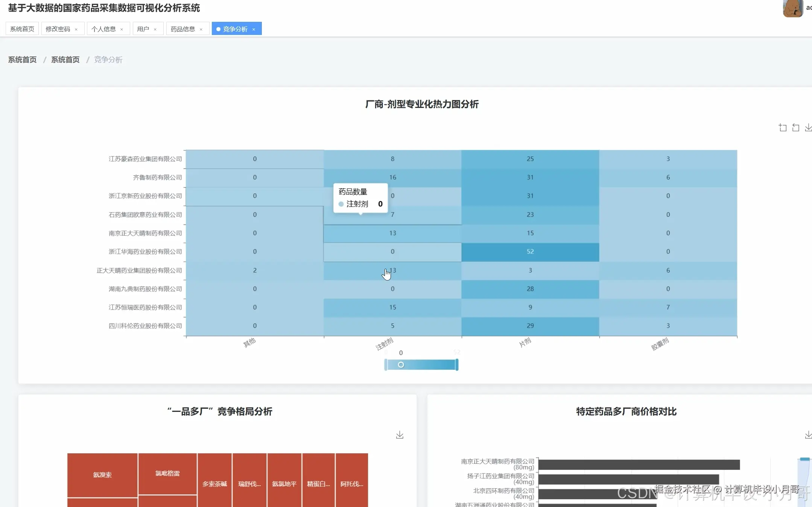Close the "用户" tab

155,29
